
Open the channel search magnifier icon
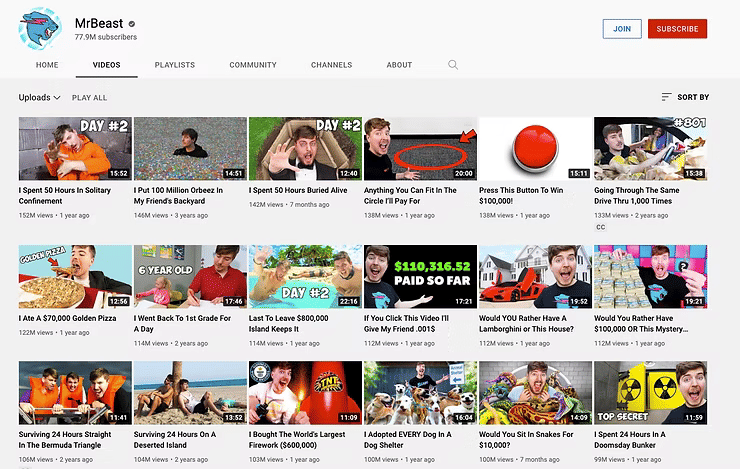point(453,65)
